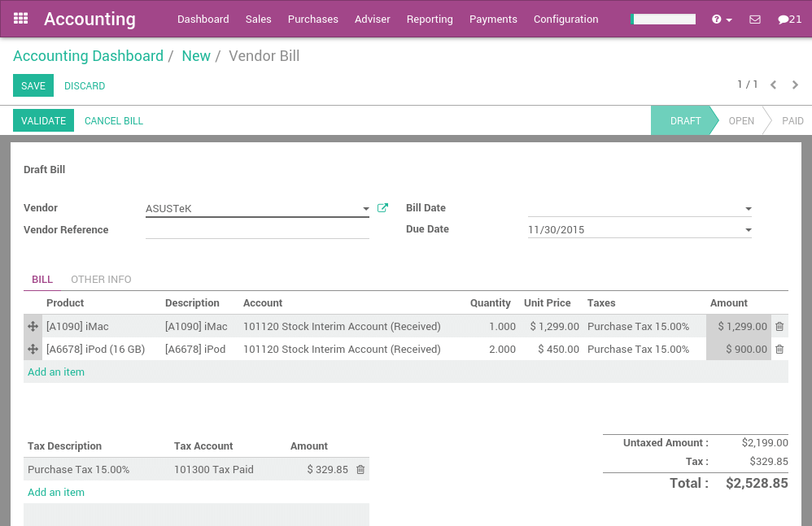Grab the drag handle on the iMac row

(32, 326)
